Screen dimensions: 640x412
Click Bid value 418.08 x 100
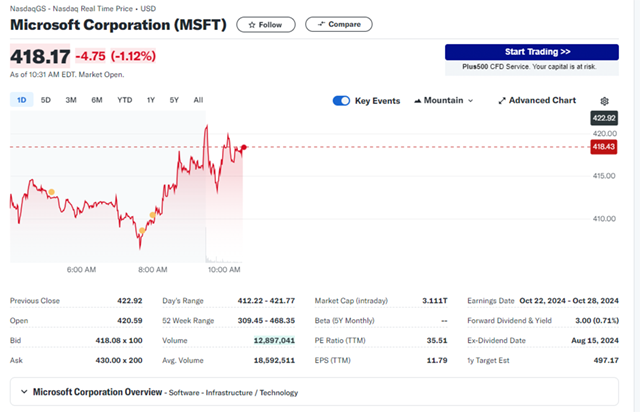point(119,341)
